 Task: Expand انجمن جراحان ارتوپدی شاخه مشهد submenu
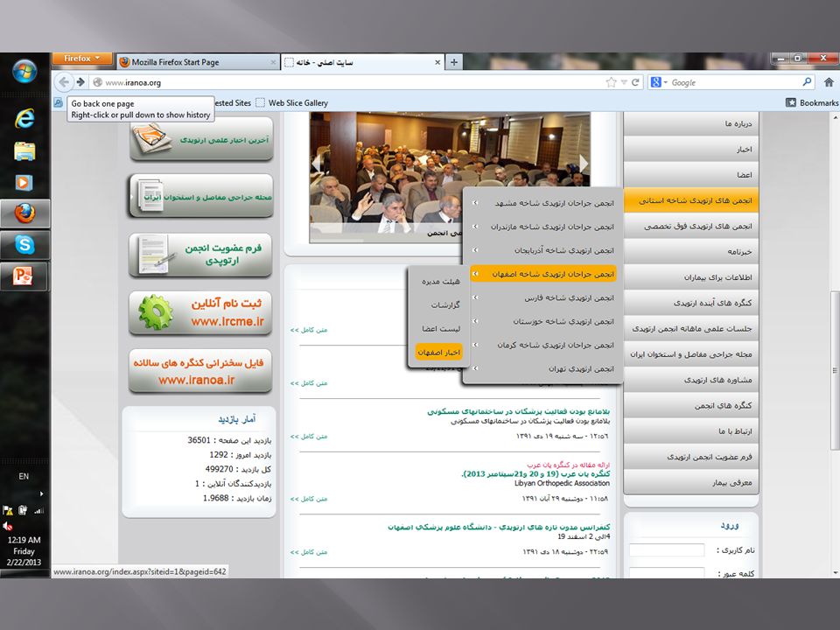[475, 202]
